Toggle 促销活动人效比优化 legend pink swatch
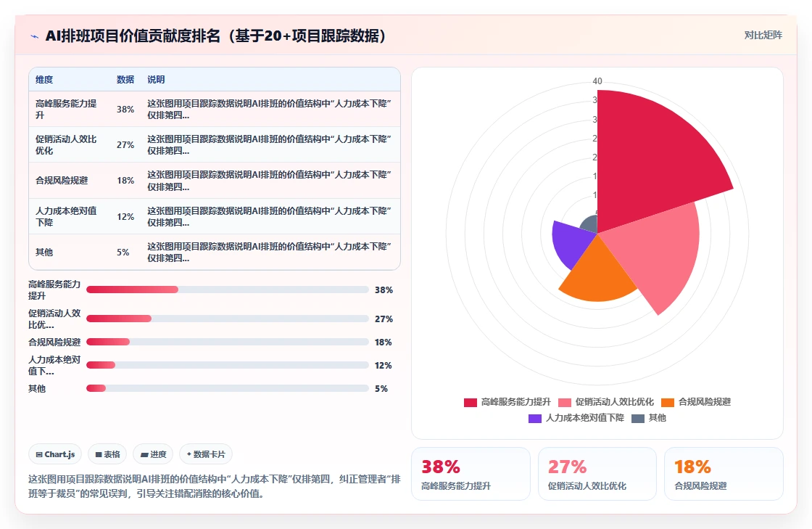This screenshot has height=529, width=812. [x=565, y=403]
